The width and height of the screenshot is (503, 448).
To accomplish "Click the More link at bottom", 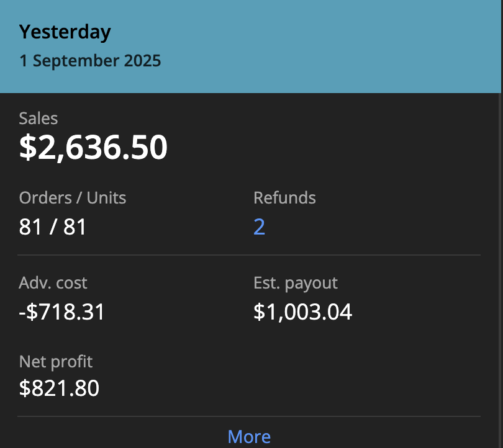I will coord(249,437).
